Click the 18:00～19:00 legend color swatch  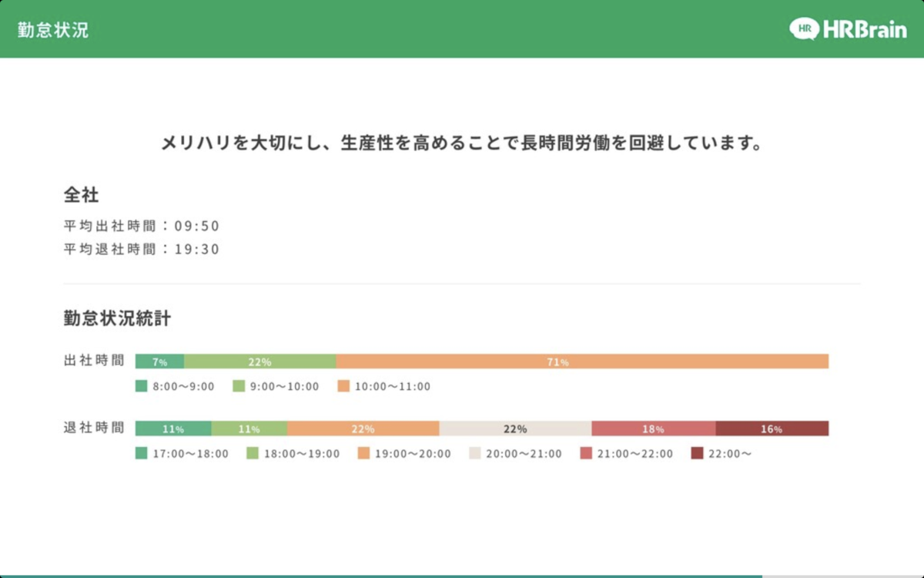tap(252, 453)
